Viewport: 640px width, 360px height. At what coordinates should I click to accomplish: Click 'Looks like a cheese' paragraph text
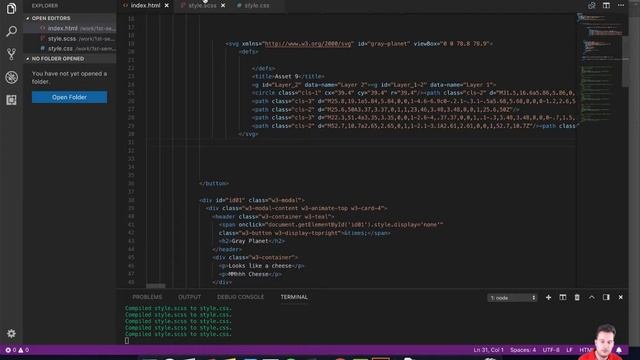[x=260, y=266]
